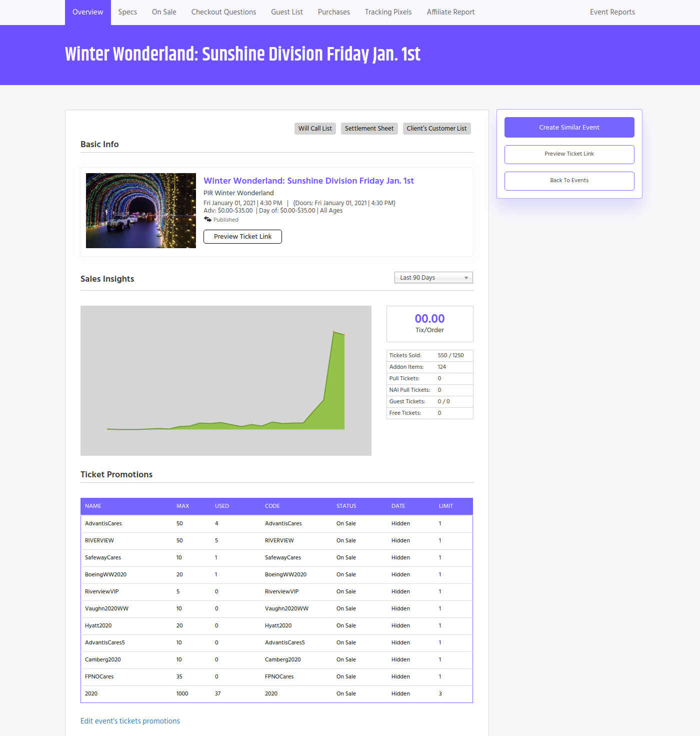Switch to the Checkout Questions tab
This screenshot has height=736, width=700.
pyautogui.click(x=223, y=12)
